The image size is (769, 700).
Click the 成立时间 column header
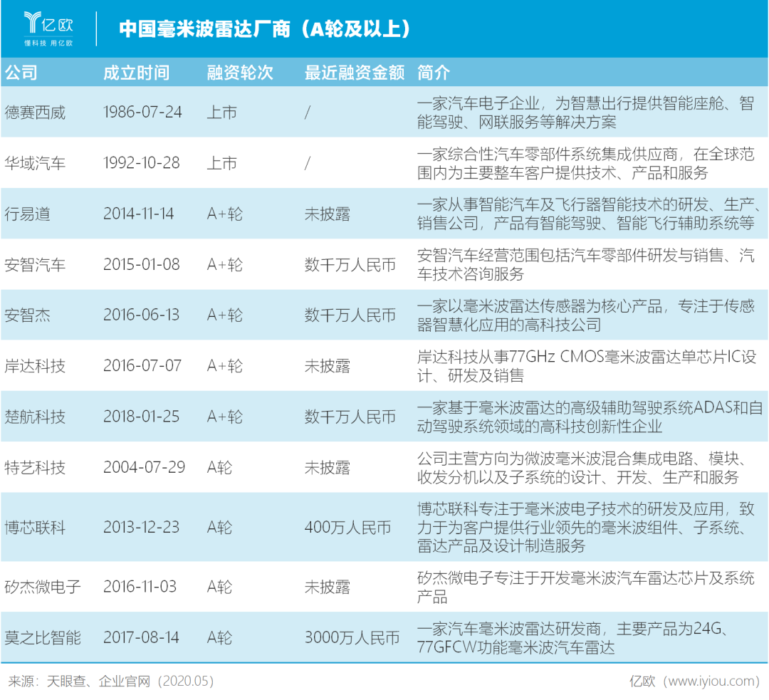click(136, 73)
